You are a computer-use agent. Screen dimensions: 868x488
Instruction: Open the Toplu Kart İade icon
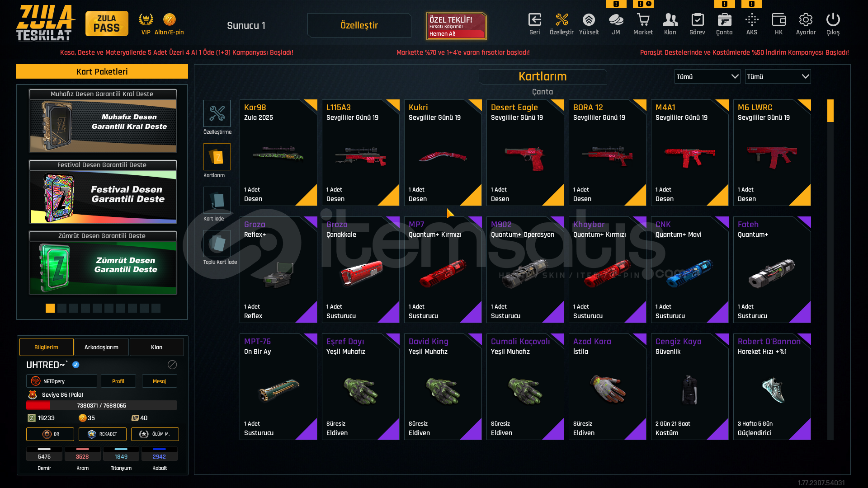click(217, 244)
